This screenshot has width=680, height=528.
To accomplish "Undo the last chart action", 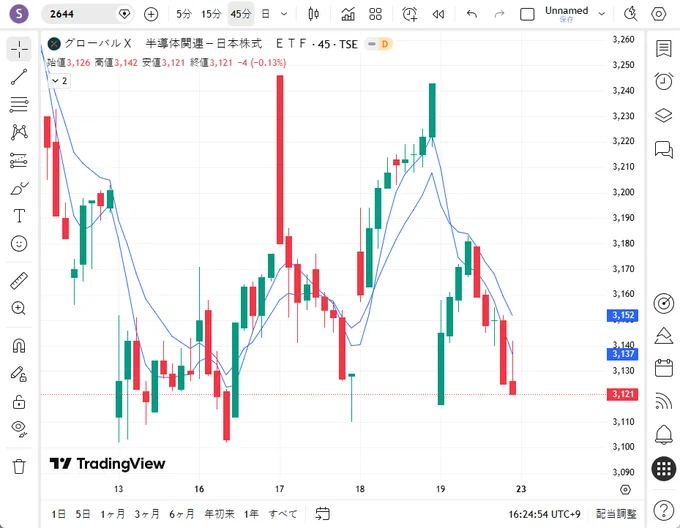I will 472,14.
